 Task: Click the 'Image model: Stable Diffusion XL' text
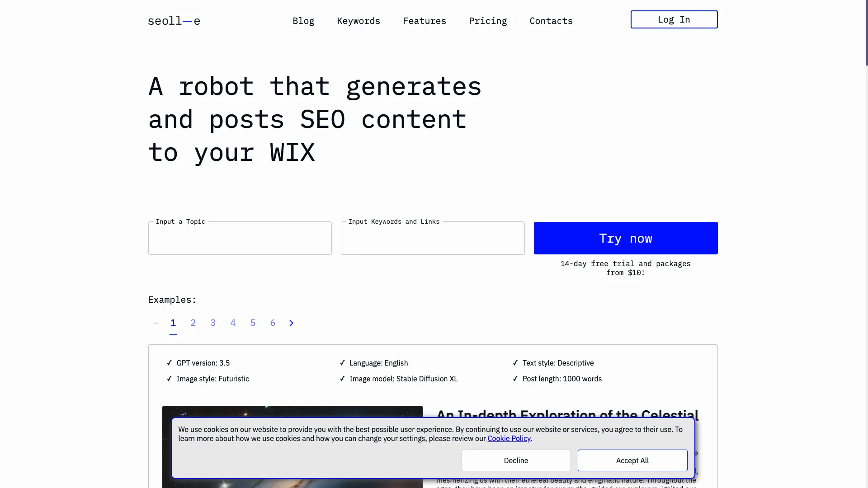[403, 379]
